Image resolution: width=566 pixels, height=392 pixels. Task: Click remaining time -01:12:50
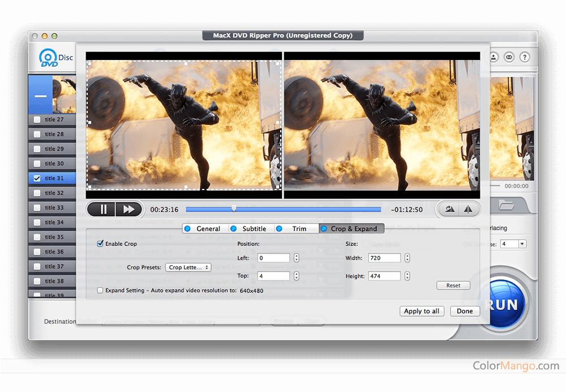(407, 210)
